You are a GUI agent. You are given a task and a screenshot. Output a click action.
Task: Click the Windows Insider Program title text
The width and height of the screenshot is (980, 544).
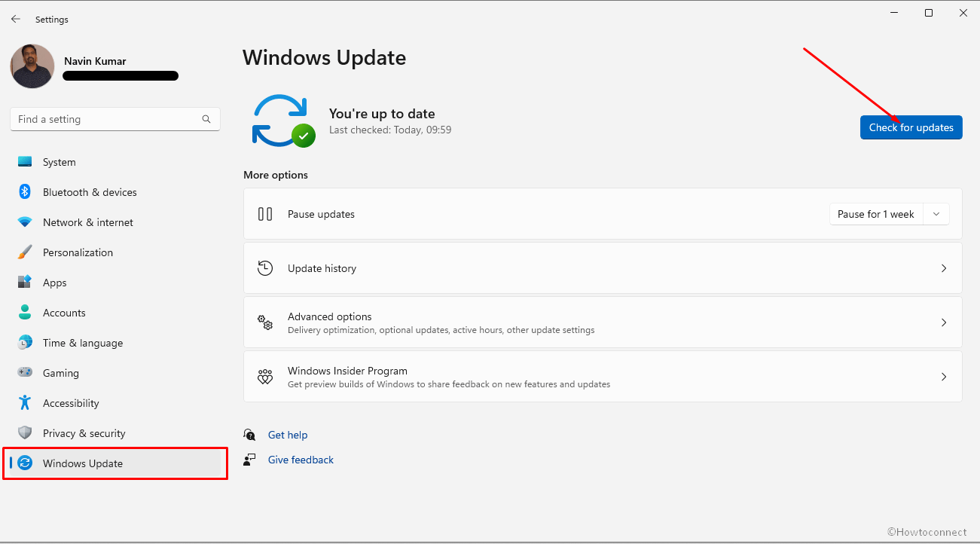[347, 371]
